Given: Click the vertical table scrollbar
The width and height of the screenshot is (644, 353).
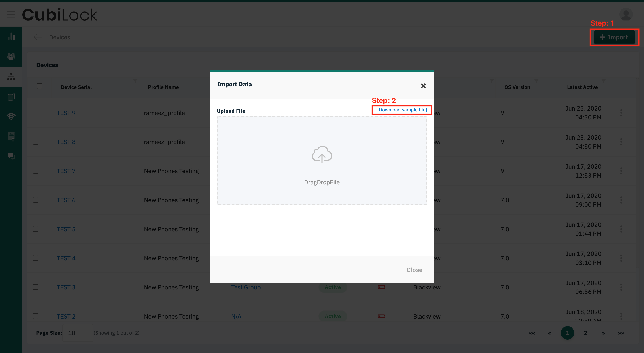Looking at the screenshot, I should point(637,173).
